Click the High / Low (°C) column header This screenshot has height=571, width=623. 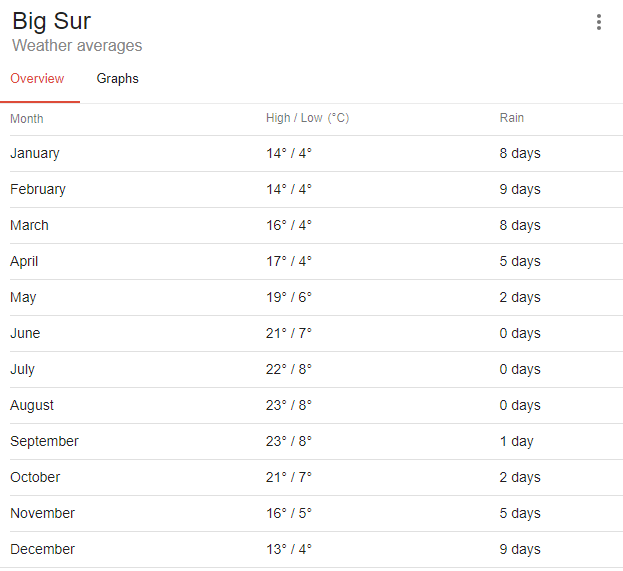coord(307,118)
